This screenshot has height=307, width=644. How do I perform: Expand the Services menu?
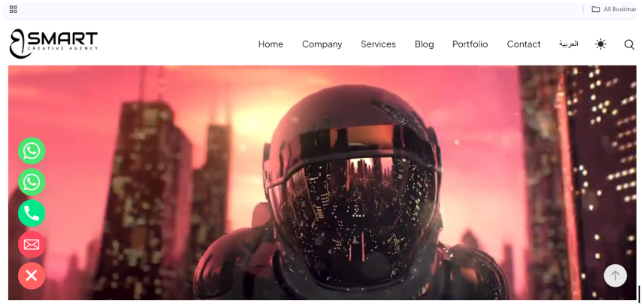pyautogui.click(x=378, y=44)
